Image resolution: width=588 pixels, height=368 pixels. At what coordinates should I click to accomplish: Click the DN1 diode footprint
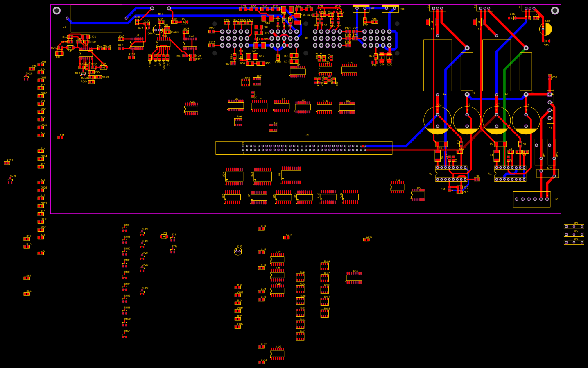(173, 239)
